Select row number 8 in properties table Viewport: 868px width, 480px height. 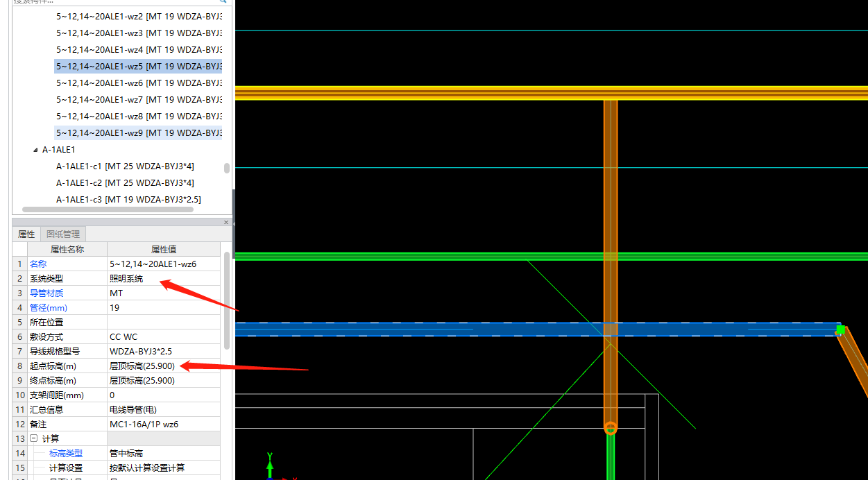(x=19, y=366)
